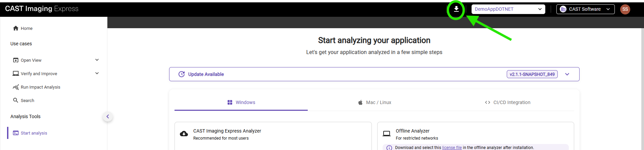
Task: Click the v2.1.1-SNAPSHOT_849 version badge
Action: click(532, 74)
